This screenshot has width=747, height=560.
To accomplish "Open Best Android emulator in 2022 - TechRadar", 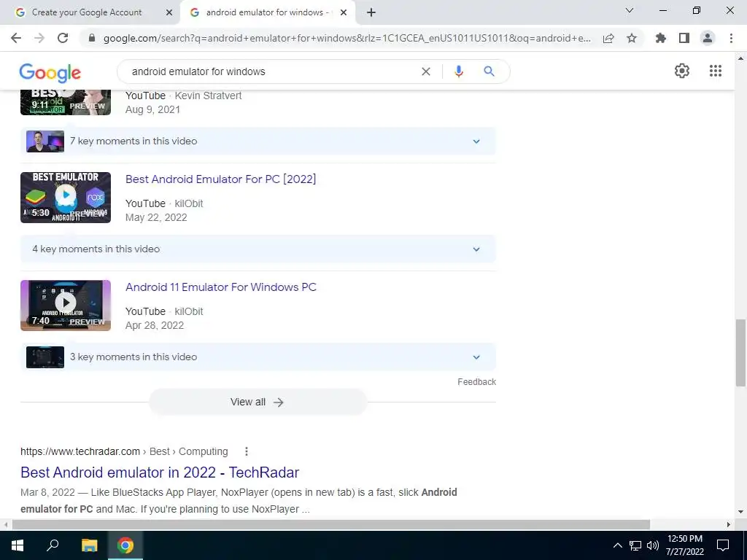I will coord(160,472).
